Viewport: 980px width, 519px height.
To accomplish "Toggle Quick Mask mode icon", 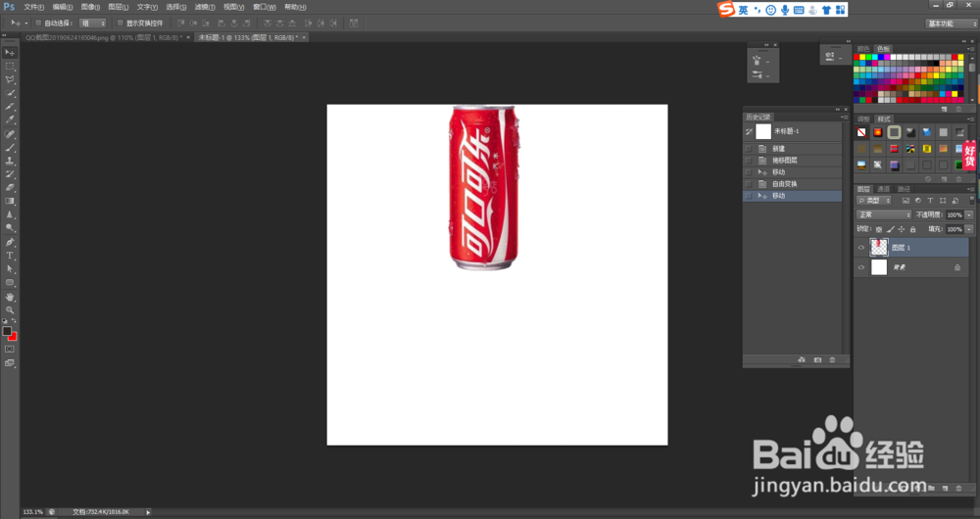I will click(10, 350).
